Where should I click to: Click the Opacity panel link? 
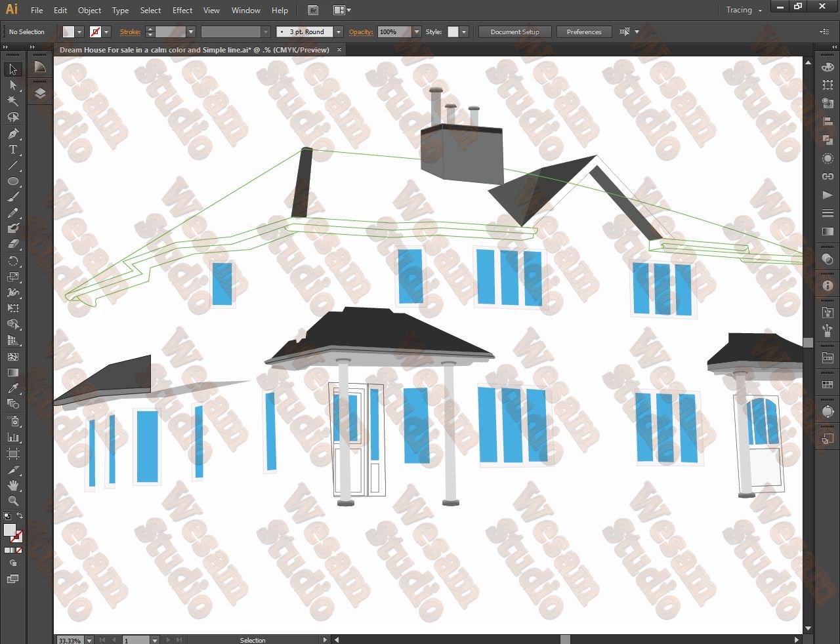[361, 31]
